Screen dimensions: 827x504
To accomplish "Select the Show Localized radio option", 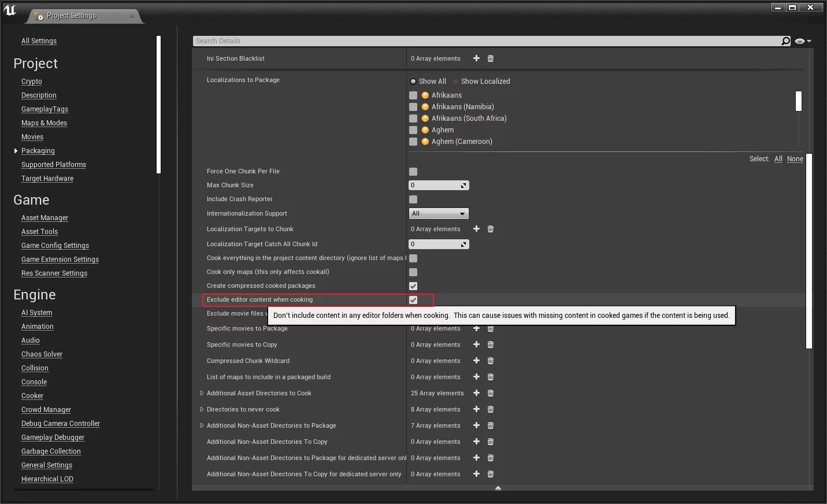I will (x=456, y=81).
